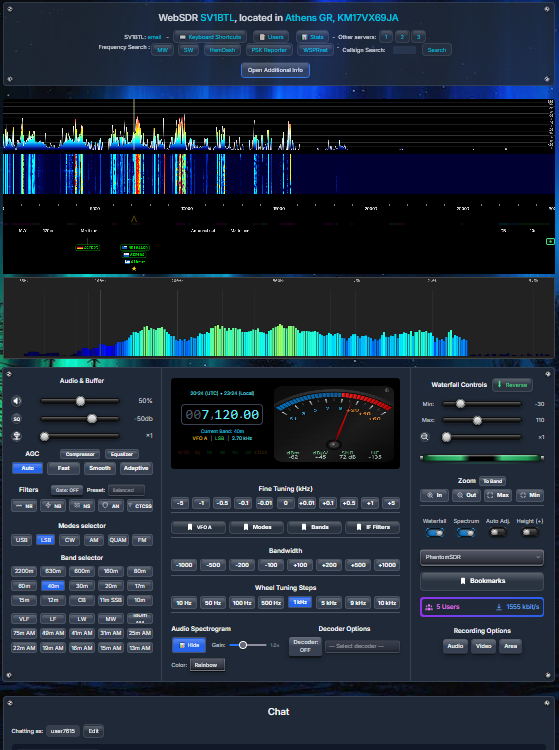Increase bandwidth by +500

point(358,565)
